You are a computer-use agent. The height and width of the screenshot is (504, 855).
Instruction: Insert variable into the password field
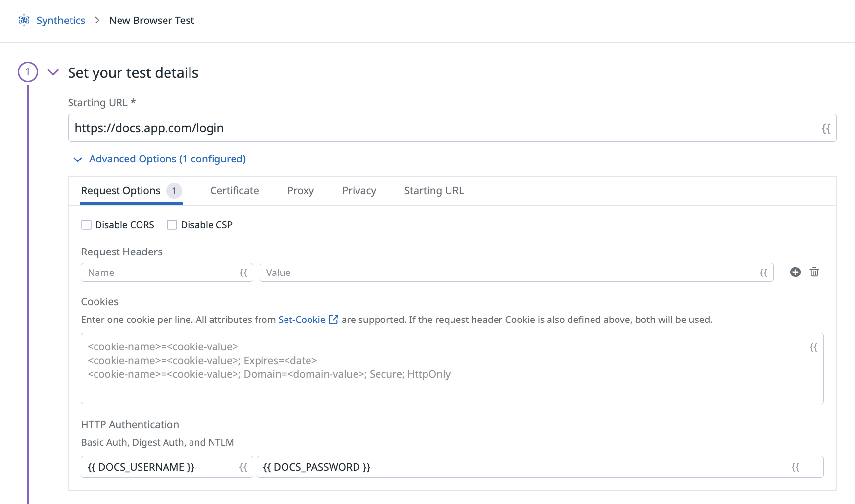(795, 467)
